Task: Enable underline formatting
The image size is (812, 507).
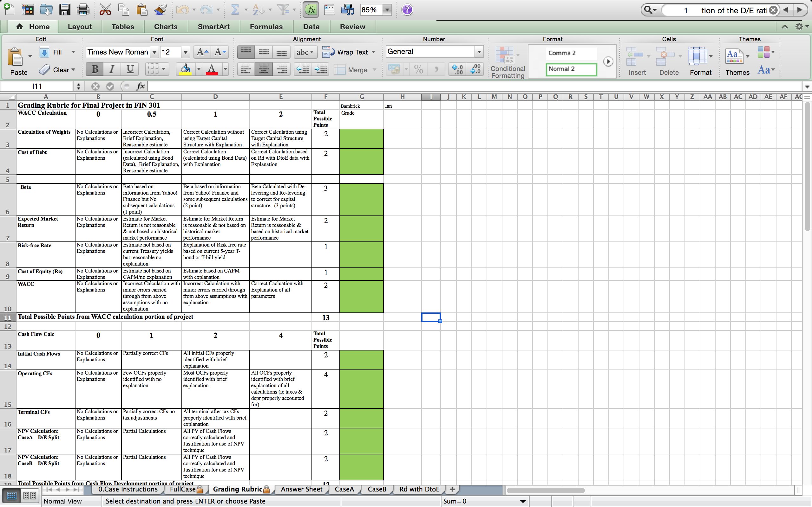Action: pyautogui.click(x=130, y=69)
